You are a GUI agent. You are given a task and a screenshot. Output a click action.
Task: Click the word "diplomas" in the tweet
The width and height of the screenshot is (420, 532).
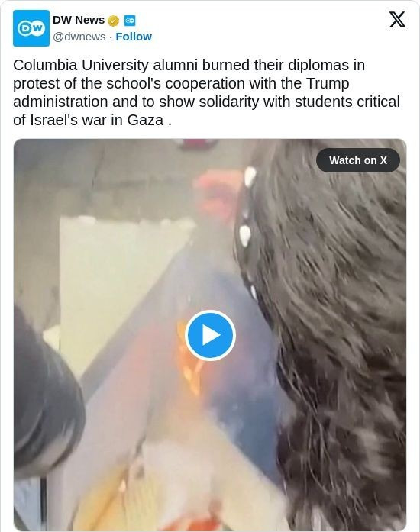tap(318, 65)
